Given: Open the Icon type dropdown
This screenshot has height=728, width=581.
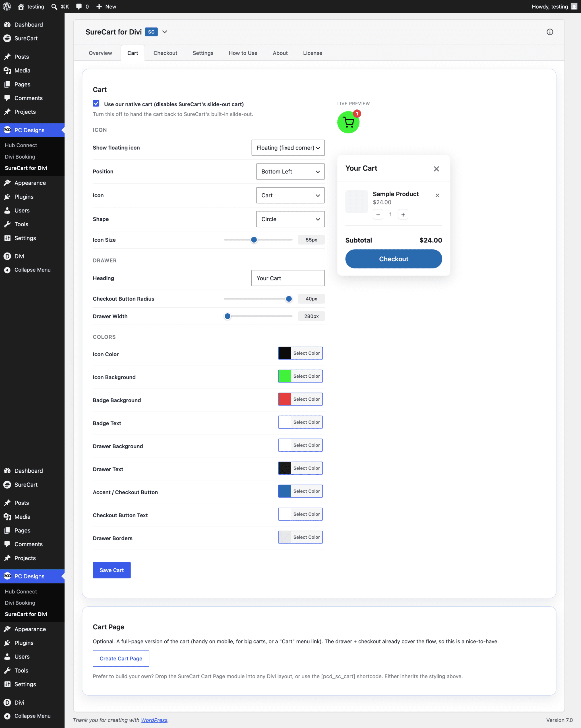Looking at the screenshot, I should tap(290, 195).
